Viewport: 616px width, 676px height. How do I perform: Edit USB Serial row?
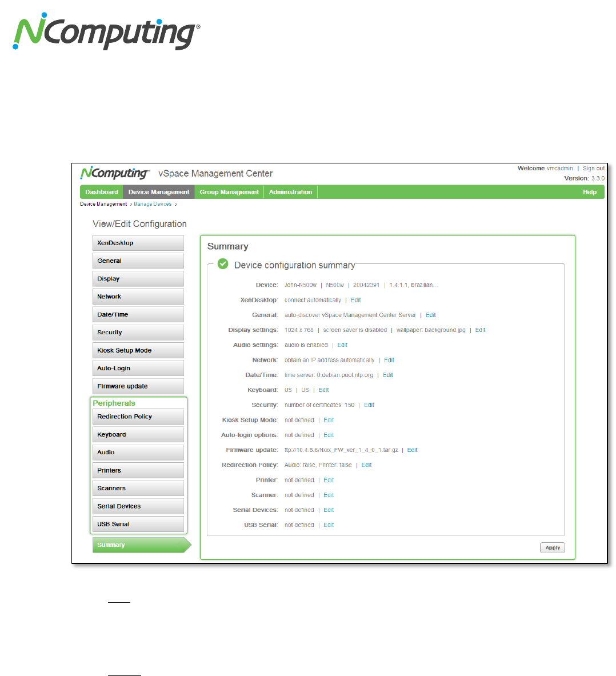(329, 525)
